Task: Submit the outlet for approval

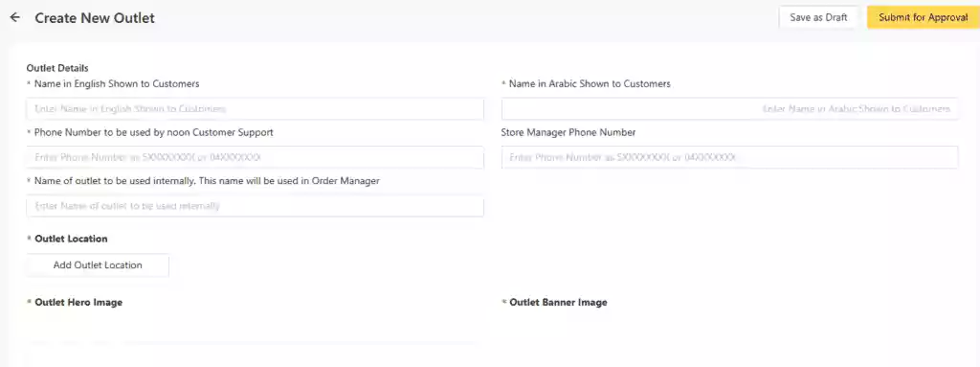Action: pos(924,17)
